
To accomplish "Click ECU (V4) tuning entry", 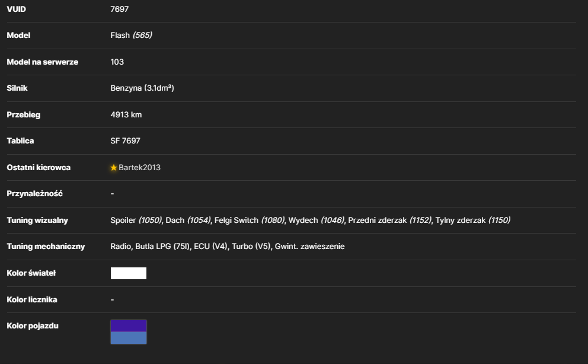I will pyautogui.click(x=211, y=247).
